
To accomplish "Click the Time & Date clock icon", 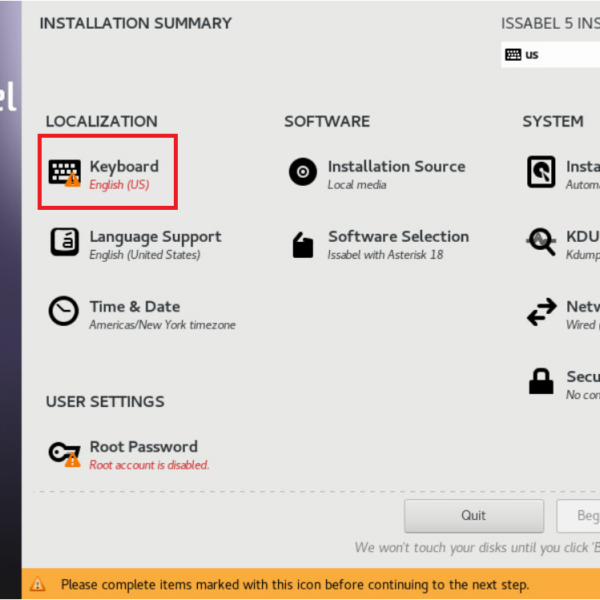I will 64,311.
